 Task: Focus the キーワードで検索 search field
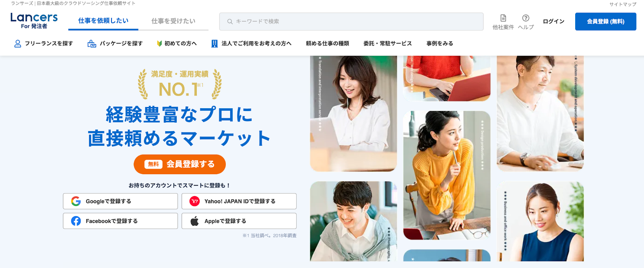[351, 22]
